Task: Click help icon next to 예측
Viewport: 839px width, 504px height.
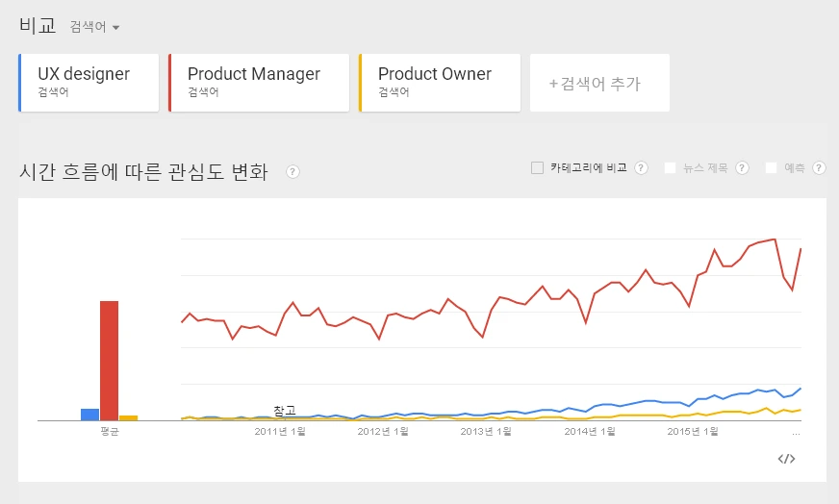Action: [819, 168]
